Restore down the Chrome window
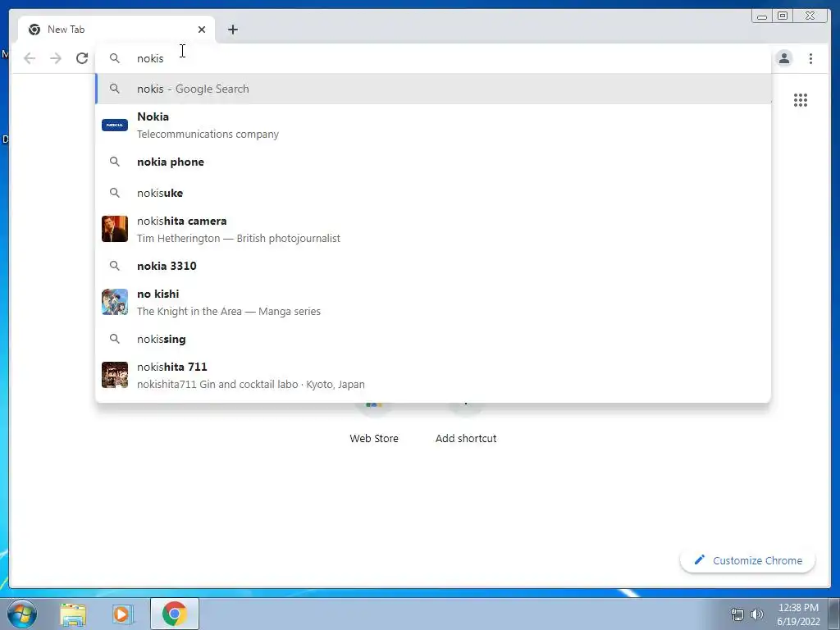840x630 pixels. 782,16
